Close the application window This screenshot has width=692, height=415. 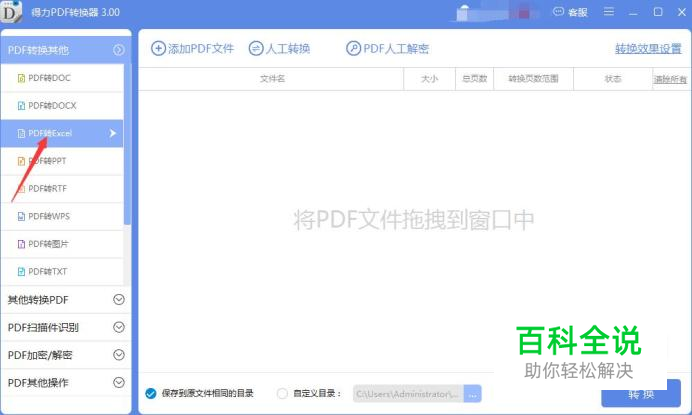[x=682, y=12]
